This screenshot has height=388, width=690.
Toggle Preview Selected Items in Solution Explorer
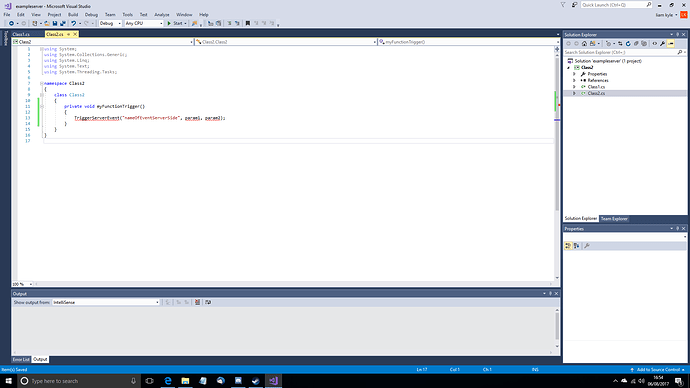[x=671, y=44]
